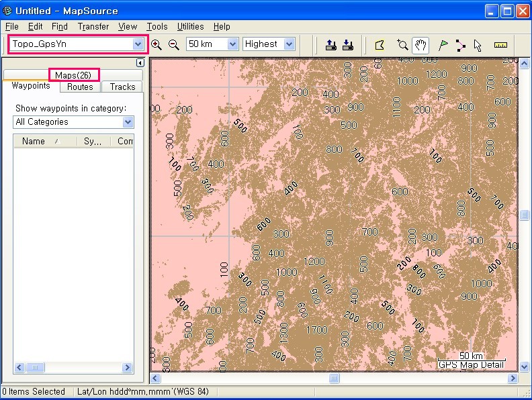
Task: Open the Utilities menu
Action: coord(190,26)
